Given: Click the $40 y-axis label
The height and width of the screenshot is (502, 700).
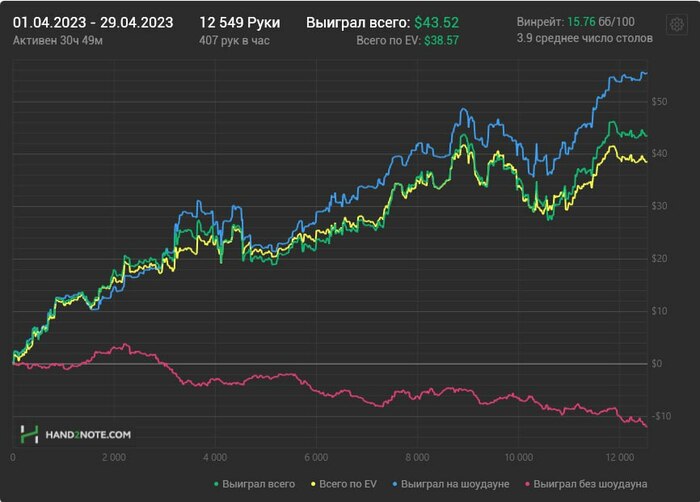Looking at the screenshot, I should coord(659,154).
